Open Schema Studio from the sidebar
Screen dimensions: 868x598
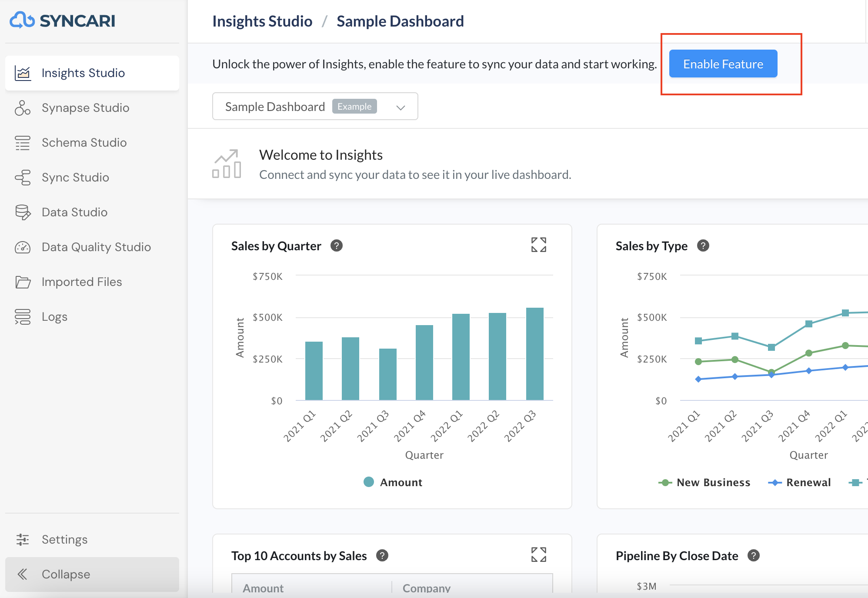92,142
